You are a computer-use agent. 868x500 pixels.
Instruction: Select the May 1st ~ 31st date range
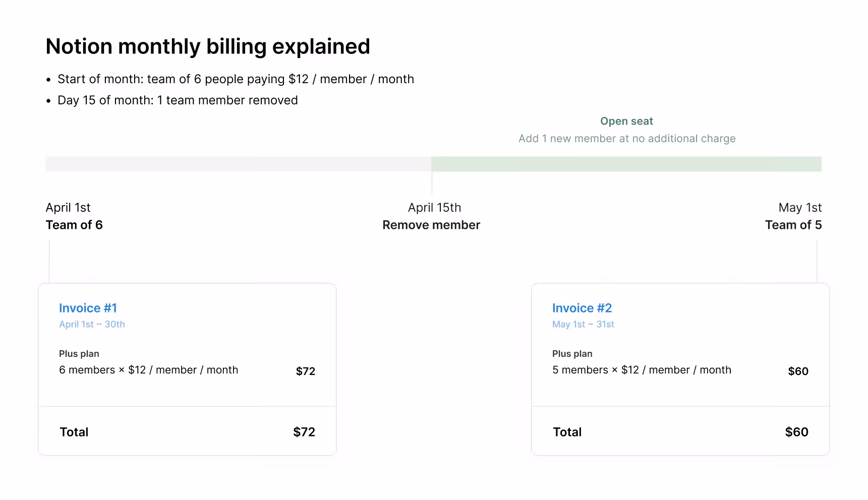click(583, 324)
